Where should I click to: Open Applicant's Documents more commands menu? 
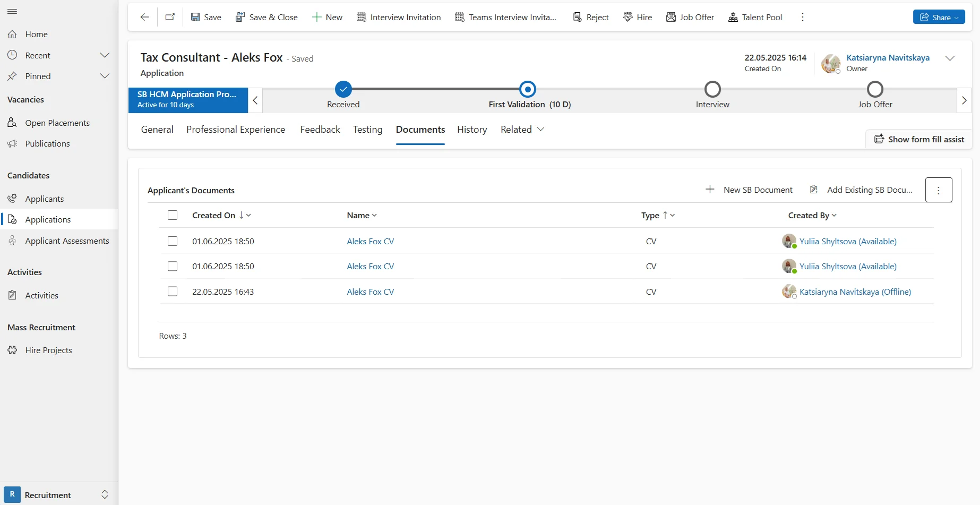coord(938,190)
